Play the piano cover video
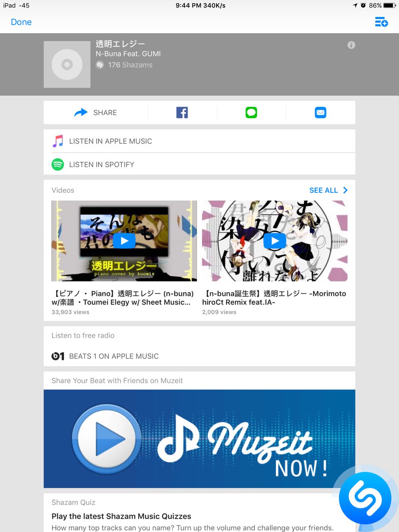The height and width of the screenshot is (532, 399). (x=124, y=241)
